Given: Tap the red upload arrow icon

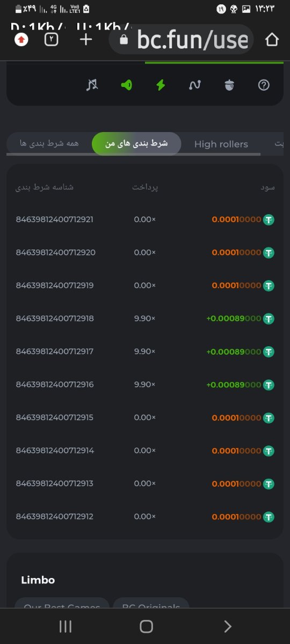Looking at the screenshot, I should coord(21,39).
